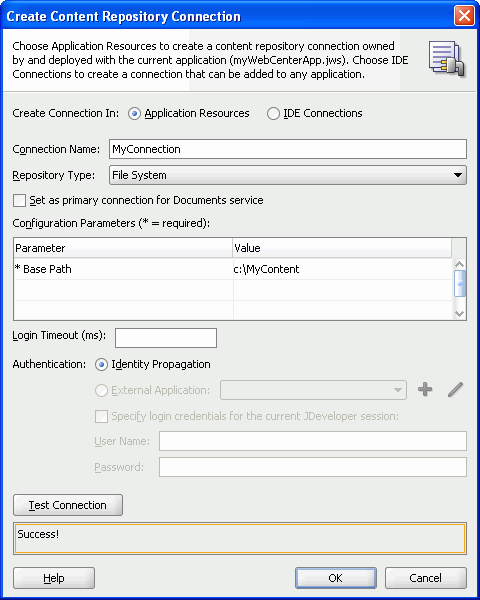
Task: Click the Login Timeout input field
Action: [x=166, y=338]
